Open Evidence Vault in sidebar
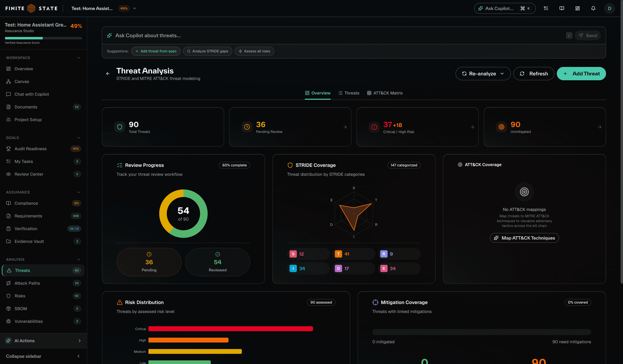The width and height of the screenshot is (623, 364). pyautogui.click(x=29, y=241)
